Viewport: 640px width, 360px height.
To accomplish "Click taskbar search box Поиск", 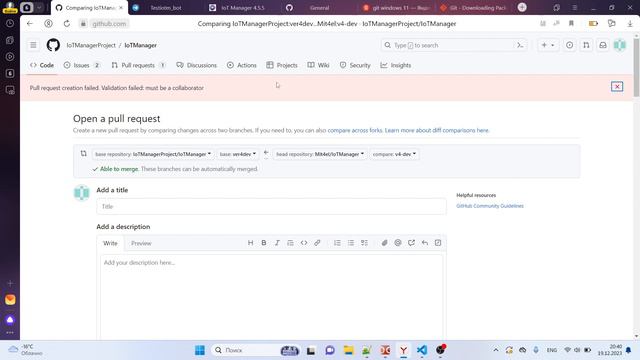I will (x=256, y=350).
